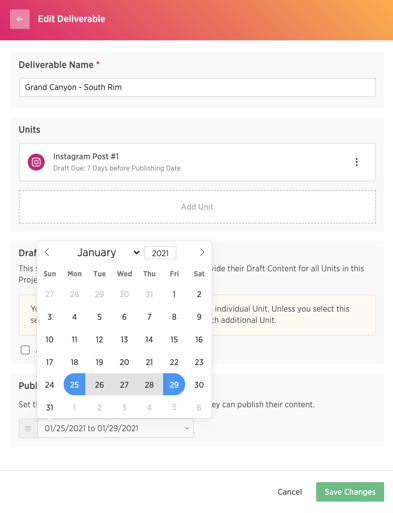The image size is (393, 513).
Task: Go to next month in date picker
Action: [x=202, y=252]
